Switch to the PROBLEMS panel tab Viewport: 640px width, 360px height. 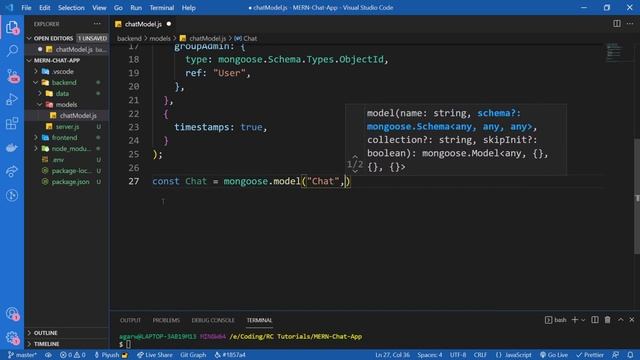(166, 320)
